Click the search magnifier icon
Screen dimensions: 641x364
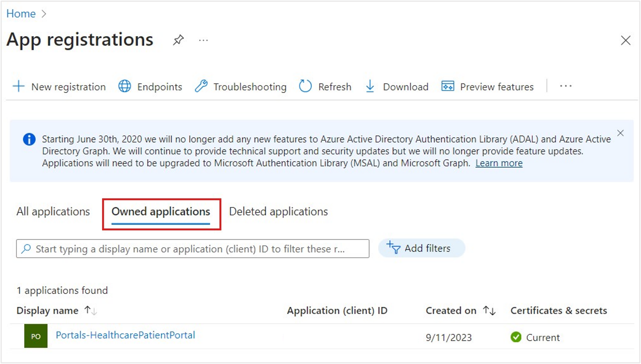point(26,249)
